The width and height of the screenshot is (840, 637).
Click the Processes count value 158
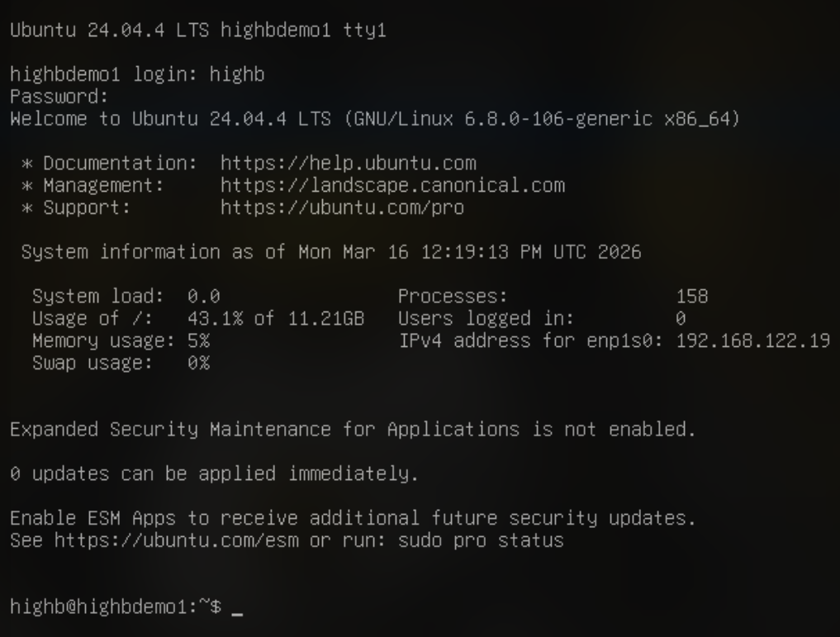tap(692, 297)
